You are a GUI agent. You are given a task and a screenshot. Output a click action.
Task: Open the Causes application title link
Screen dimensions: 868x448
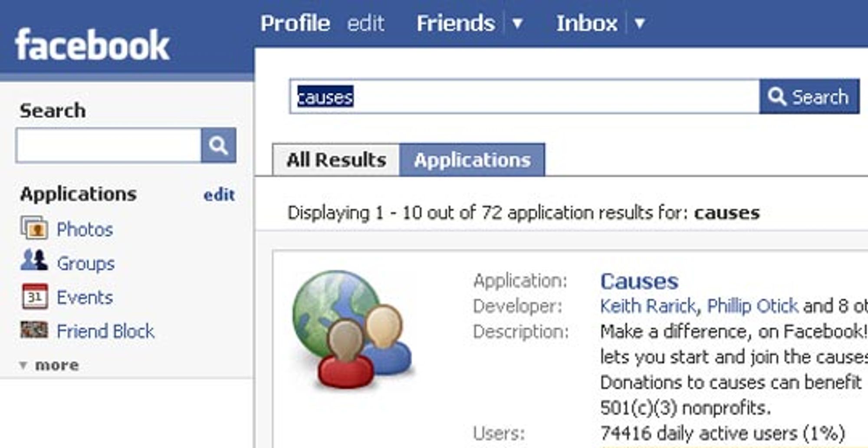pyautogui.click(x=639, y=281)
